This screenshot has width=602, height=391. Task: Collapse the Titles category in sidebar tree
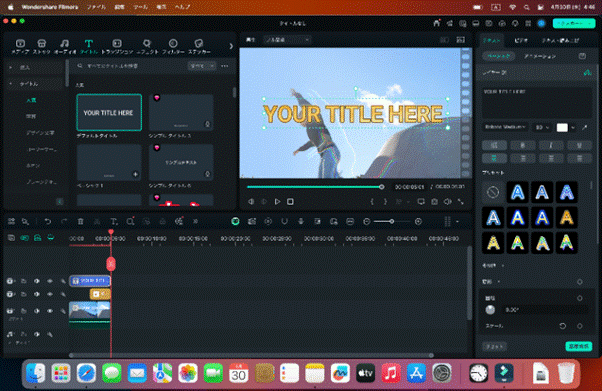coord(10,84)
